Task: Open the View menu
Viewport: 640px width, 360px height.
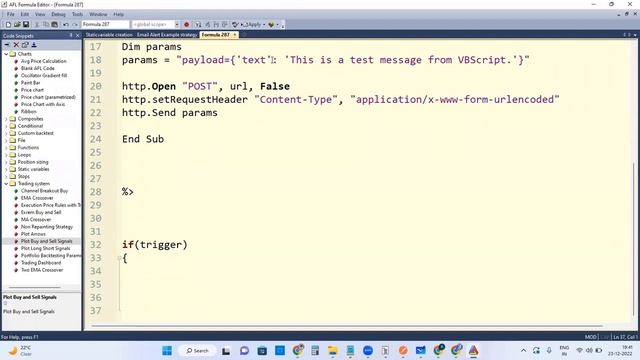Action: coord(40,14)
